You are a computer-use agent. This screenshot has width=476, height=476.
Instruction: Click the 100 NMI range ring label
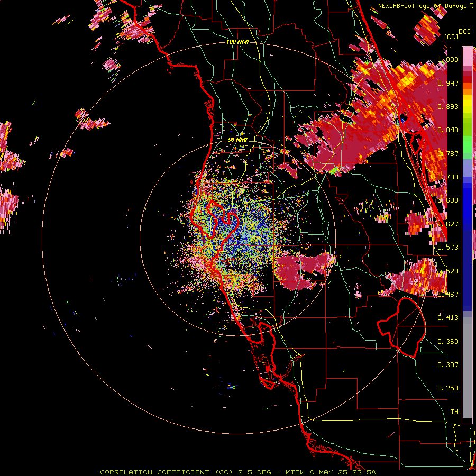tap(237, 42)
